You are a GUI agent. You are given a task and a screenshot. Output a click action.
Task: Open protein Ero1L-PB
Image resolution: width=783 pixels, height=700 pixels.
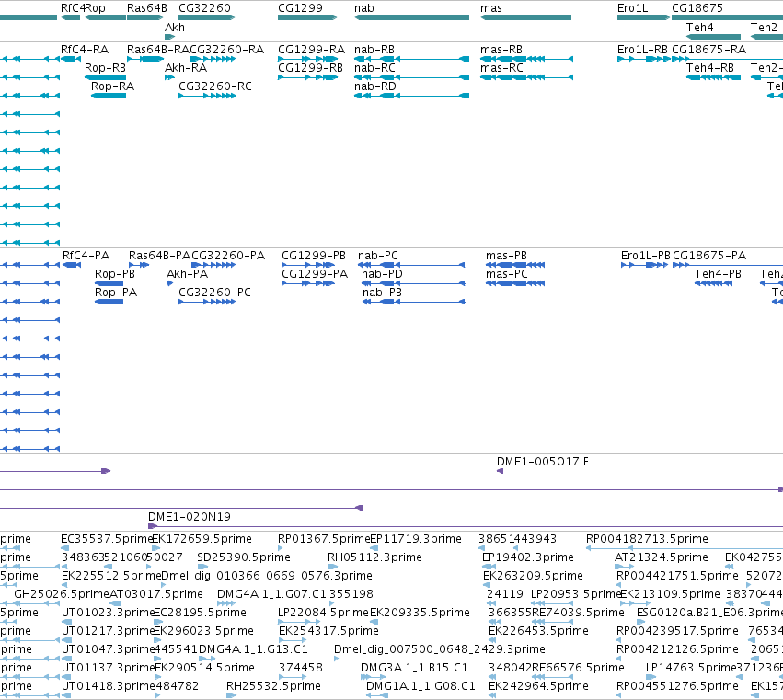pos(646,256)
